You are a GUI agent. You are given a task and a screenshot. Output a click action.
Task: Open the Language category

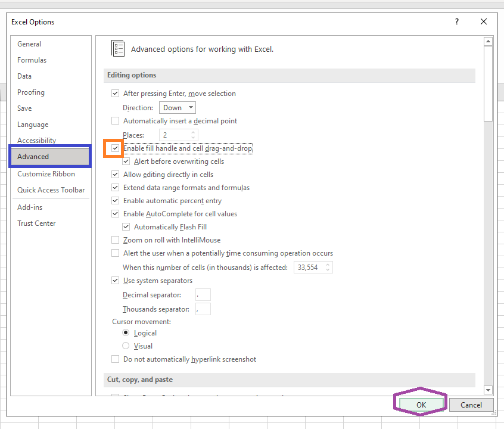pos(33,125)
